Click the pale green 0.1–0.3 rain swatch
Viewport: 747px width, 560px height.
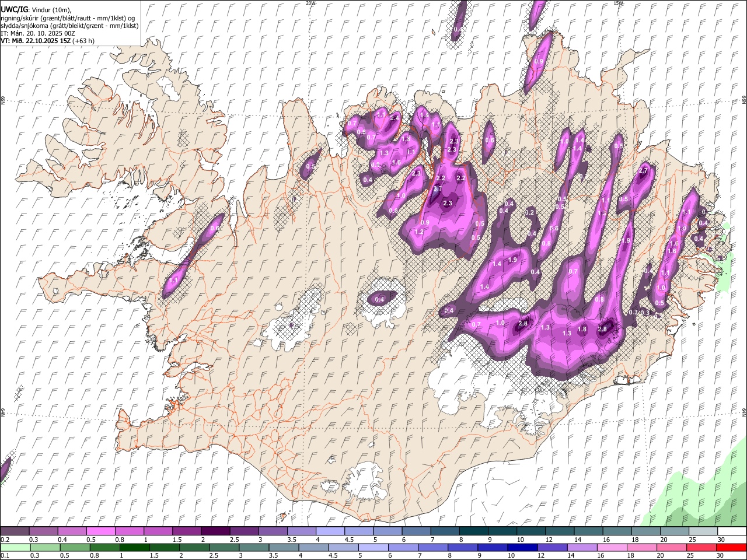(15, 547)
